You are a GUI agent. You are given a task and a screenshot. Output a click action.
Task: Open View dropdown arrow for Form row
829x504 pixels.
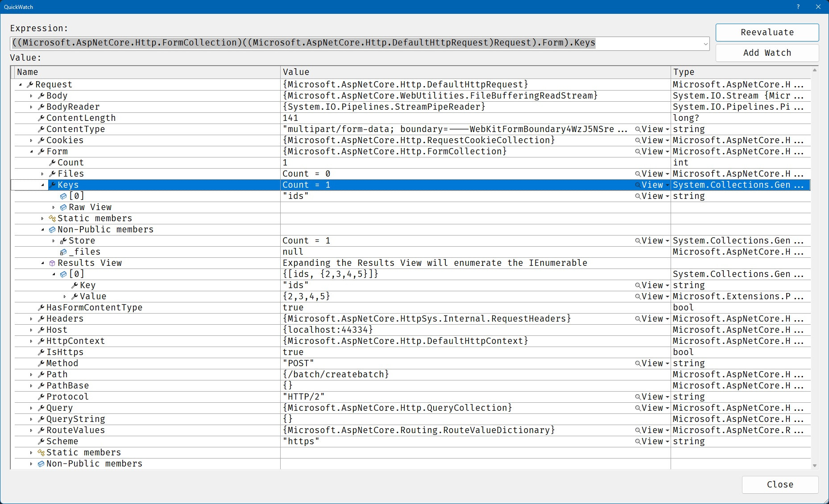pyautogui.click(x=667, y=152)
